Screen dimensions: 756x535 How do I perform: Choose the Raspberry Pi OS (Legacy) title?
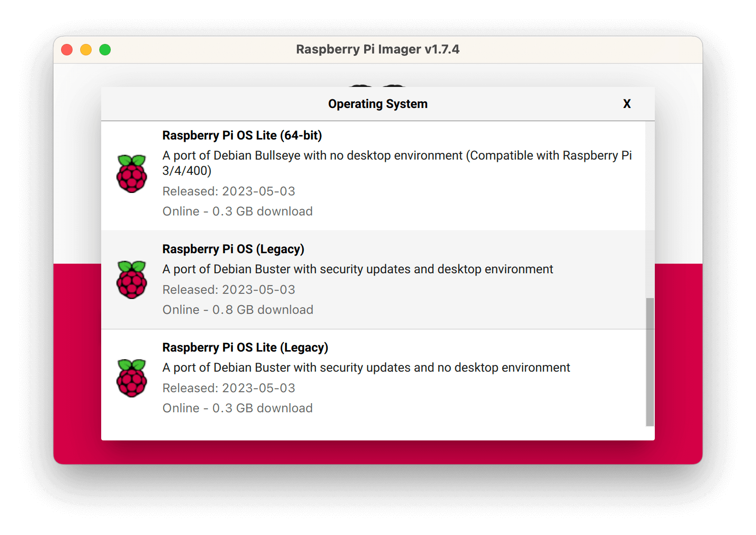(233, 249)
